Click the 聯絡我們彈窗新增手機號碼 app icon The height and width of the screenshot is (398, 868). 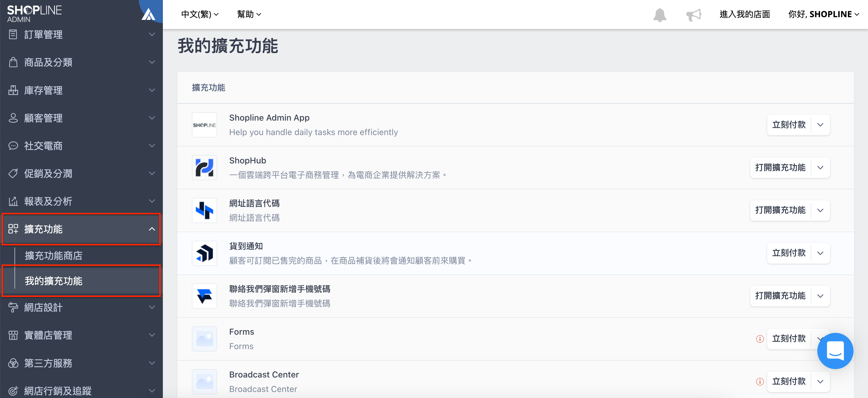(204, 296)
